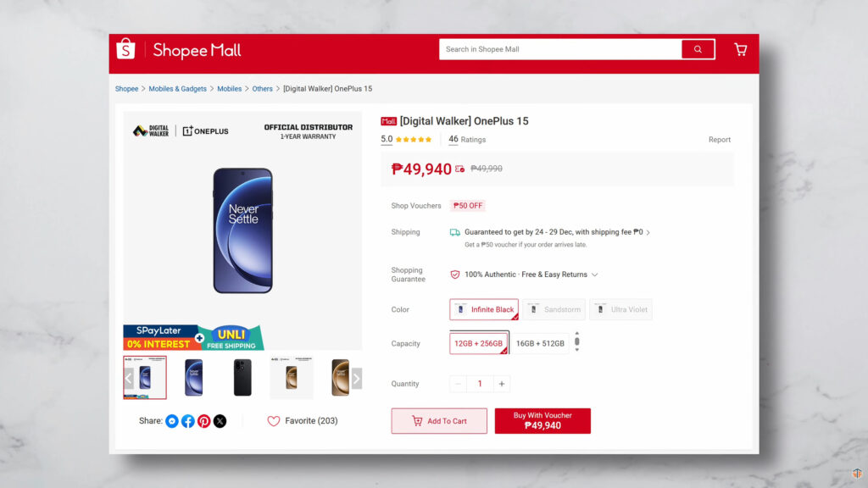Share on Pinterest icon
The height and width of the screenshot is (488, 868).
coord(203,421)
